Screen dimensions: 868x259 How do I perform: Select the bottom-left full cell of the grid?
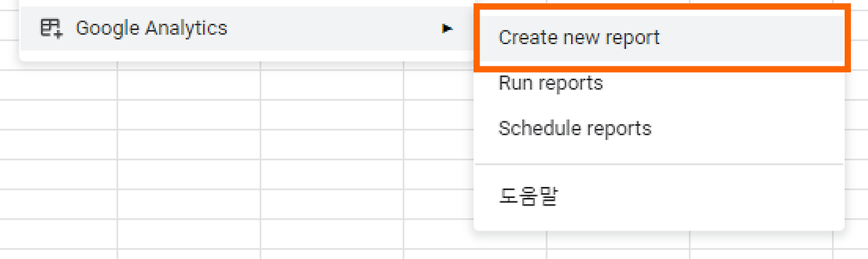click(58, 233)
